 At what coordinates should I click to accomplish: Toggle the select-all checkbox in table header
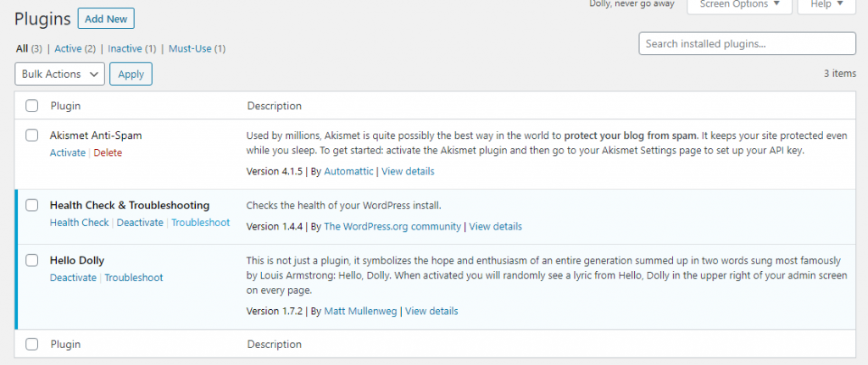click(32, 106)
